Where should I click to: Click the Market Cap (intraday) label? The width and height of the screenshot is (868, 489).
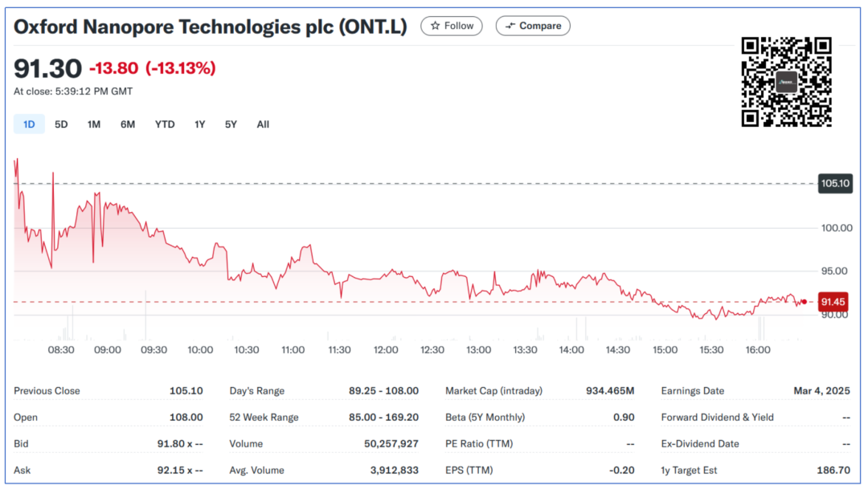[493, 391]
